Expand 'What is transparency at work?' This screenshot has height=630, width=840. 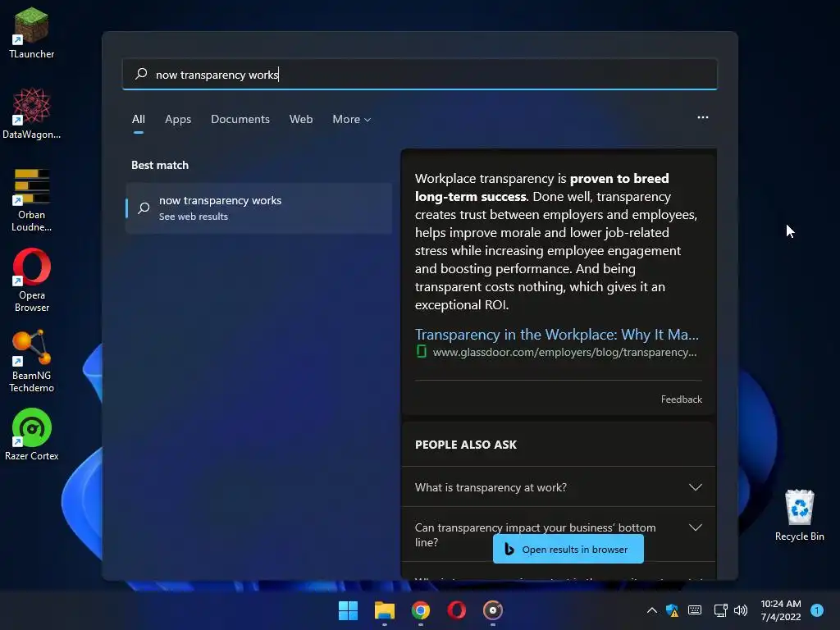pos(558,487)
